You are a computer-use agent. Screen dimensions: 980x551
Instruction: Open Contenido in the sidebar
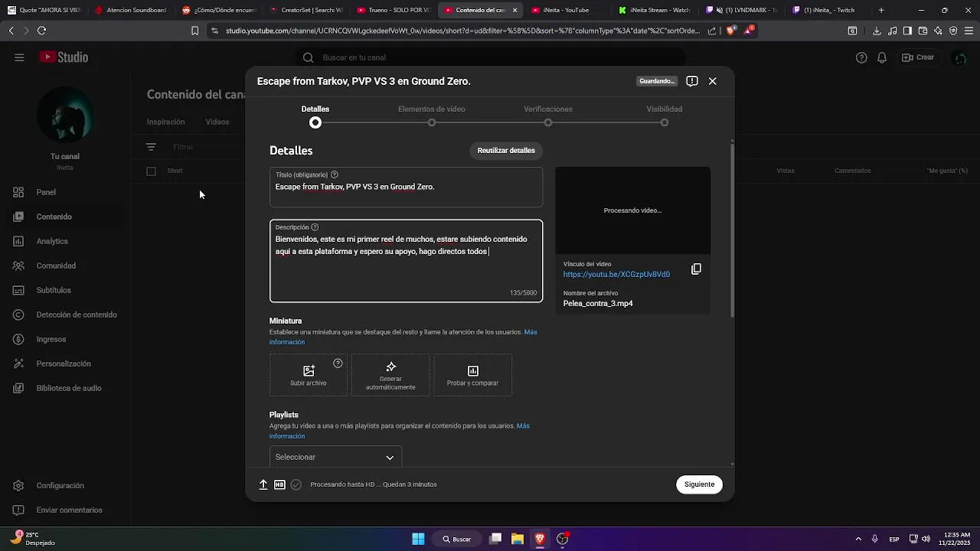65,217
